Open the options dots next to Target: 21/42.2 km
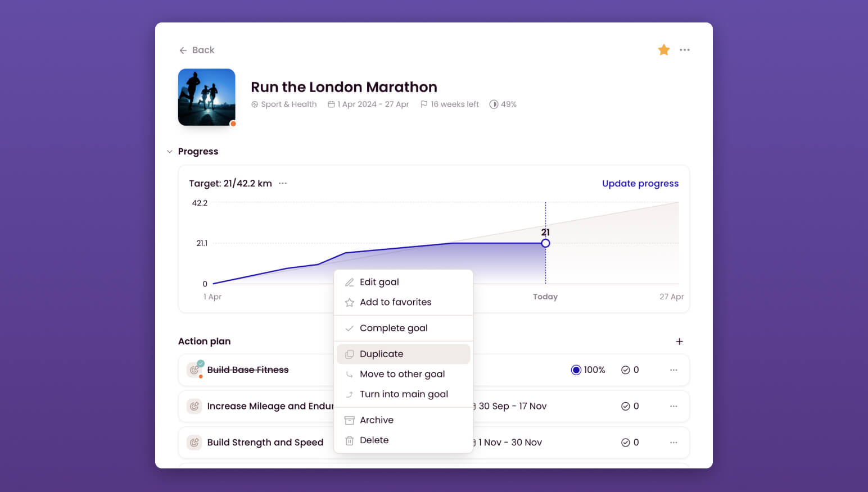The height and width of the screenshot is (492, 868). tap(283, 184)
